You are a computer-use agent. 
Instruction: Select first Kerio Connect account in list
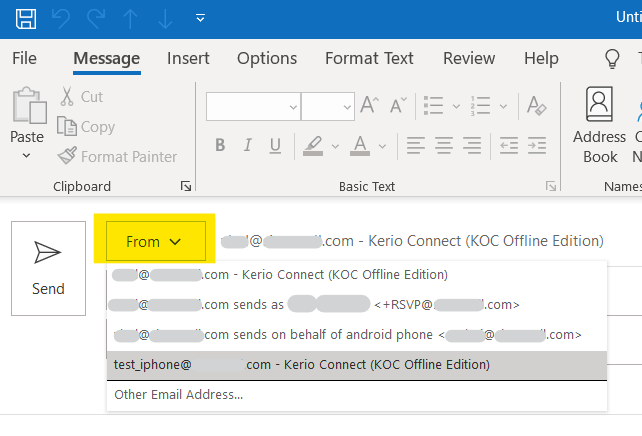point(357,274)
